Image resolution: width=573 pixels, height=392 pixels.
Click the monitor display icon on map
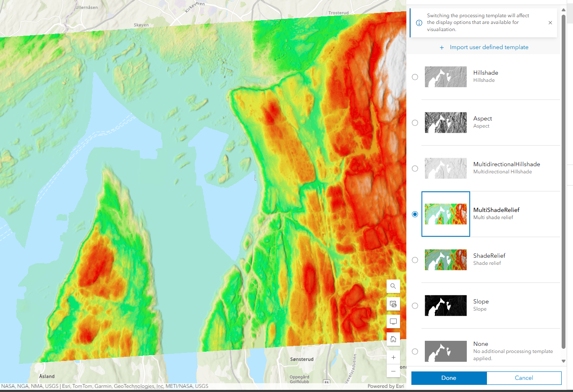393,321
